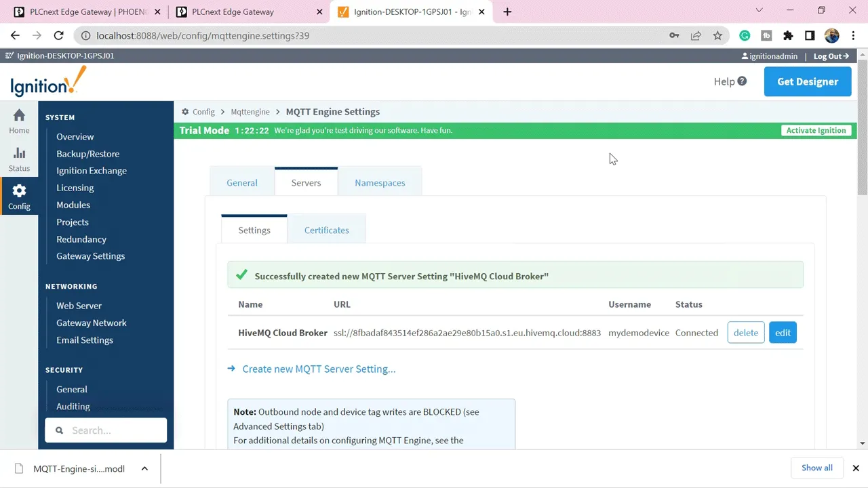Open Redundancy in sidebar
The height and width of the screenshot is (488, 868).
[81, 239]
